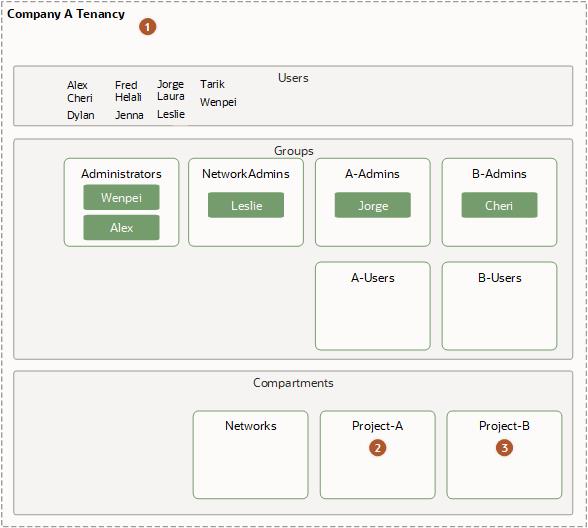This screenshot has height=528, width=588.
Task: Select the Alex member in Administrators group
Action: pyautogui.click(x=121, y=227)
